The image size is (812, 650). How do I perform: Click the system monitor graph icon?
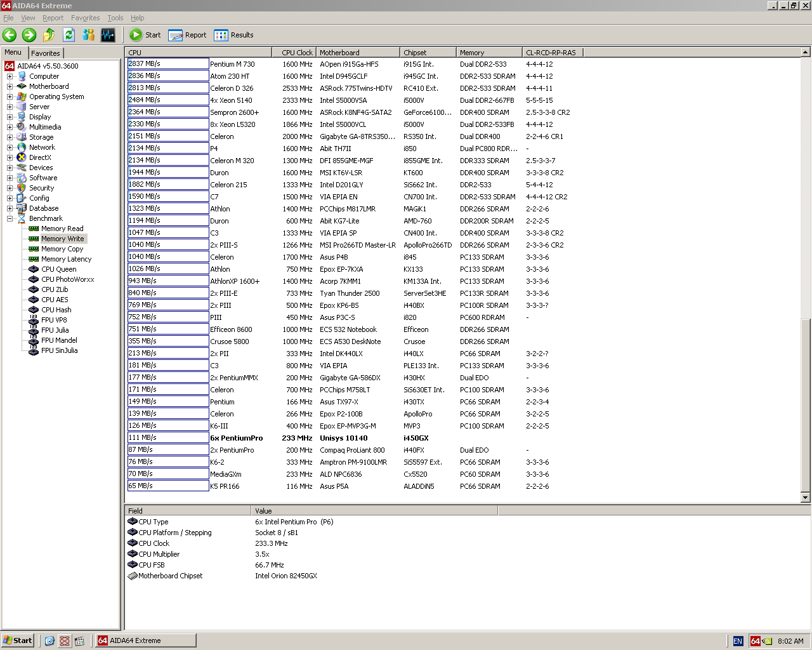[x=108, y=35]
